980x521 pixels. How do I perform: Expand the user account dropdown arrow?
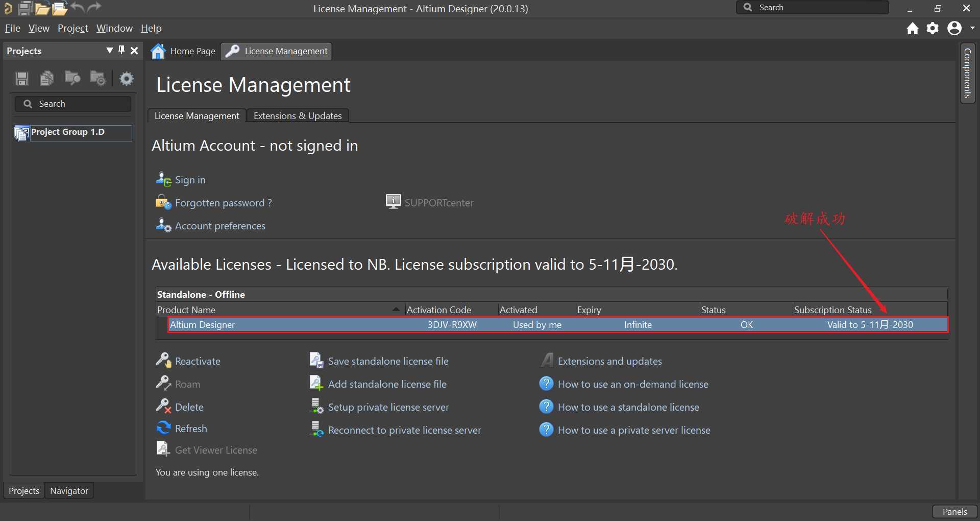[x=972, y=28]
